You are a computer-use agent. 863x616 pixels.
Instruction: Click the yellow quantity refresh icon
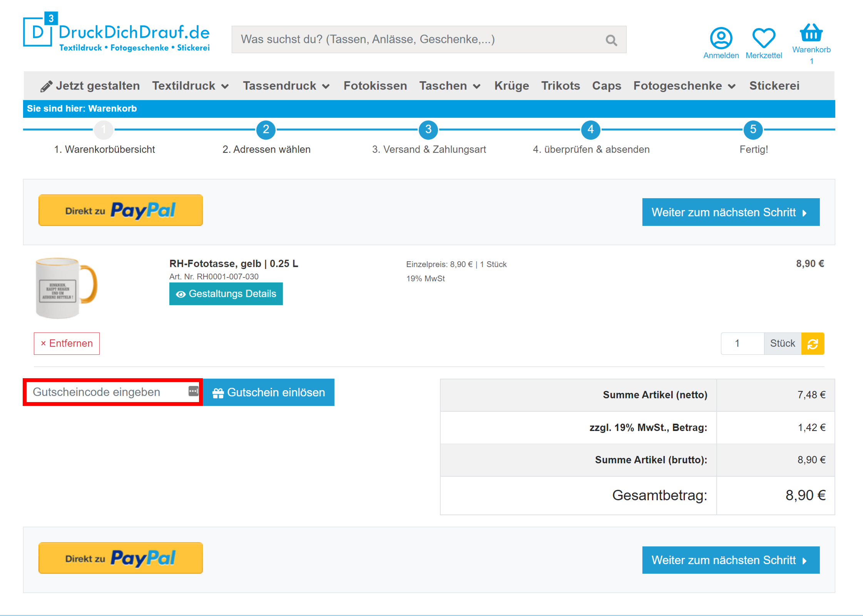(x=813, y=344)
